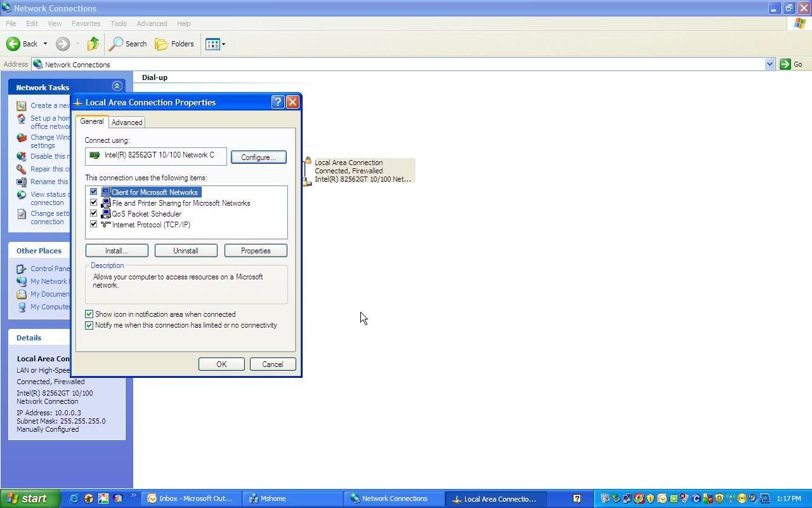Click the Set up home network icon
Viewport: 812px width, 508px height.
(x=22, y=119)
